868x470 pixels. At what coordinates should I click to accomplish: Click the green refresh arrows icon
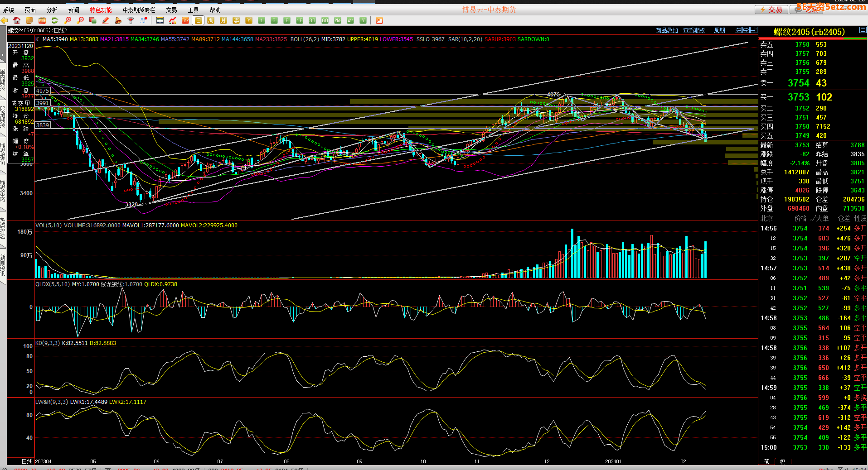(x=55, y=20)
